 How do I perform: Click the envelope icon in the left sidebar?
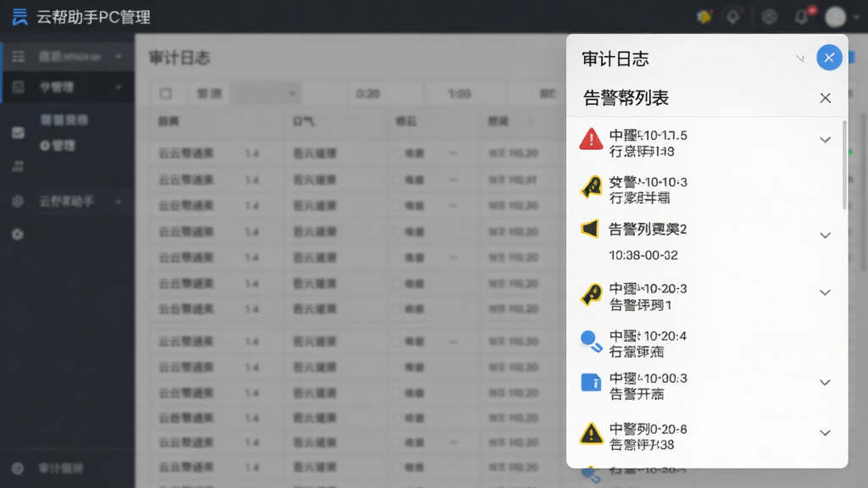tap(19, 133)
